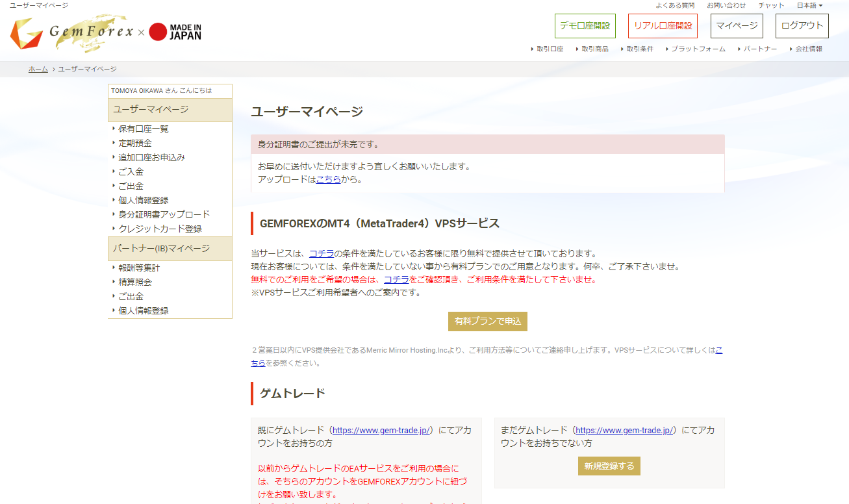This screenshot has height=504, width=849.
Task: Click コチラ link in 当サービスは sentence
Action: (322, 253)
